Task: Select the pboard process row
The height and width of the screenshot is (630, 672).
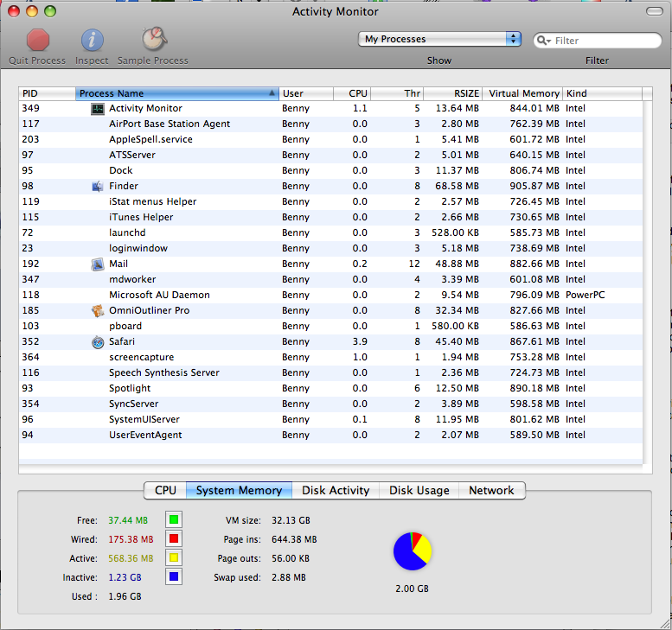Action: click(x=330, y=327)
